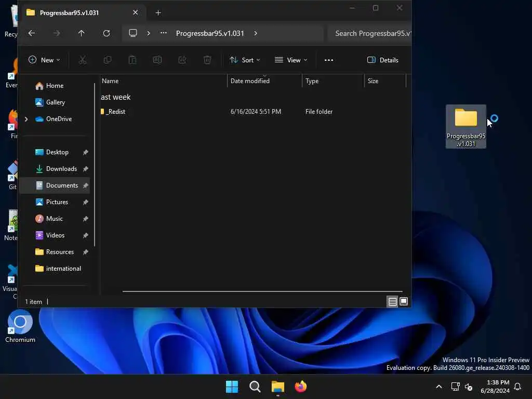
Task: Sort by the Size column header
Action: pos(385,81)
